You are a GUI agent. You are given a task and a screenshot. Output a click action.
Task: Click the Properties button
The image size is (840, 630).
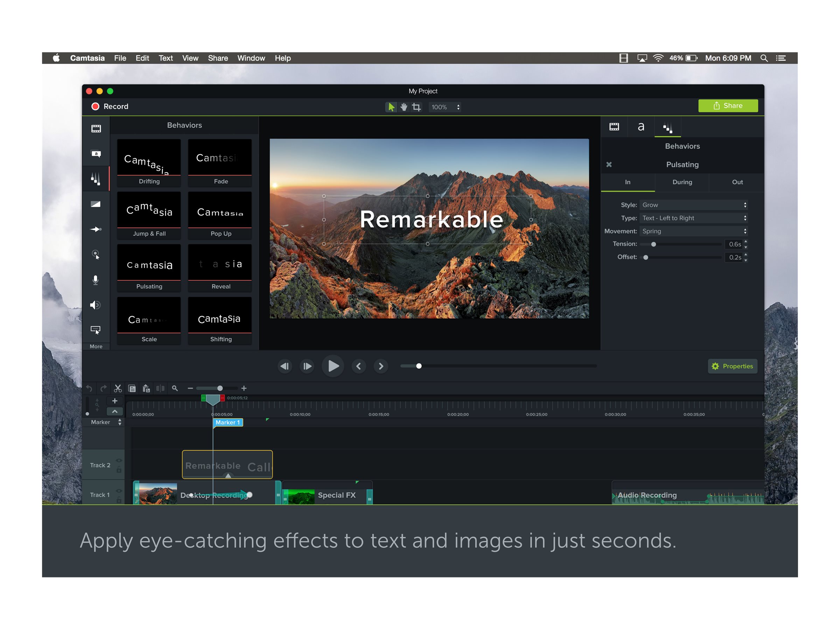[733, 366]
